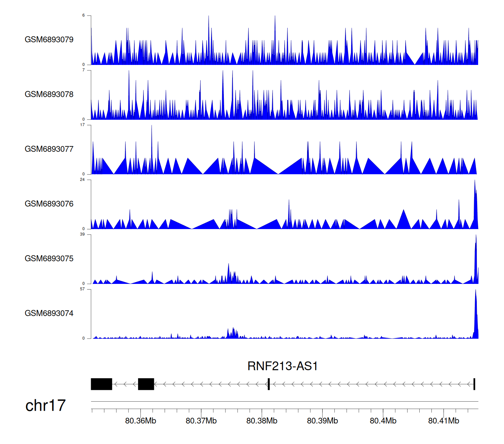The image size is (504, 444).
Task: Select the 80.37Mb position label
Action: coord(201,421)
